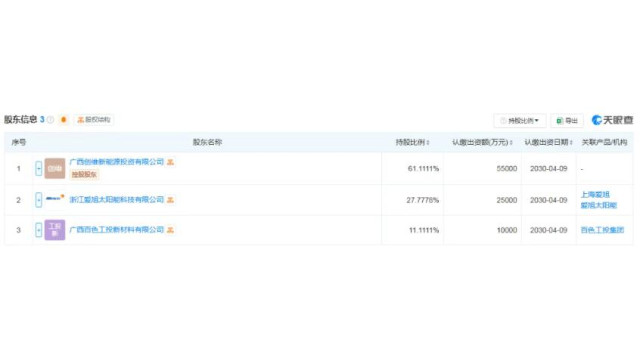Screen dimensions: 640x360
Task: Click the 27.7778% shareholding value
Action: [x=422, y=200]
